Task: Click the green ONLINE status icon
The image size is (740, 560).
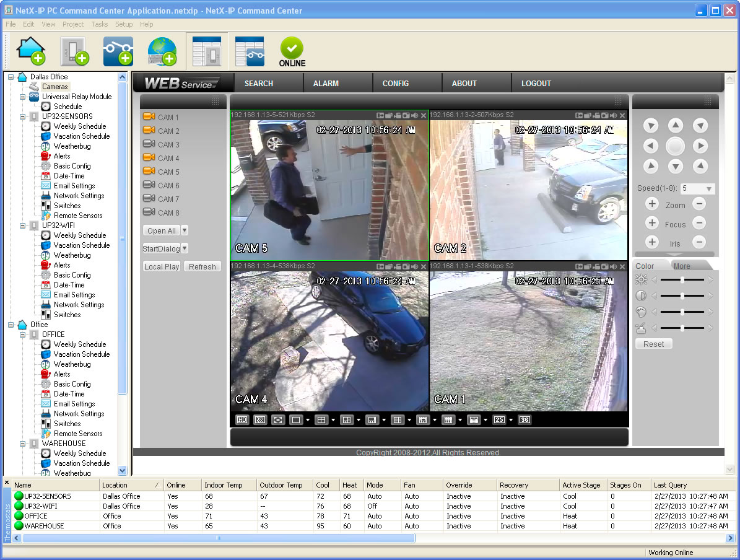Action: (292, 51)
